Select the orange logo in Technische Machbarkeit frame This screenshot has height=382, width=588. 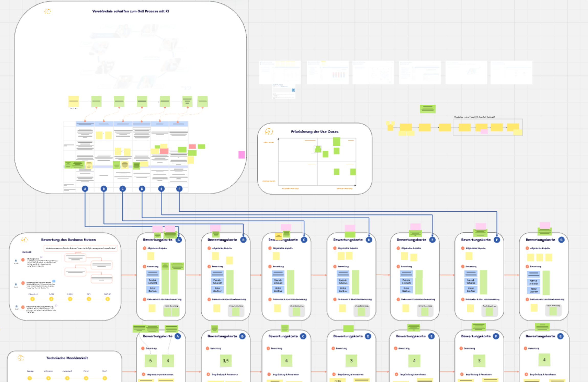(x=21, y=358)
